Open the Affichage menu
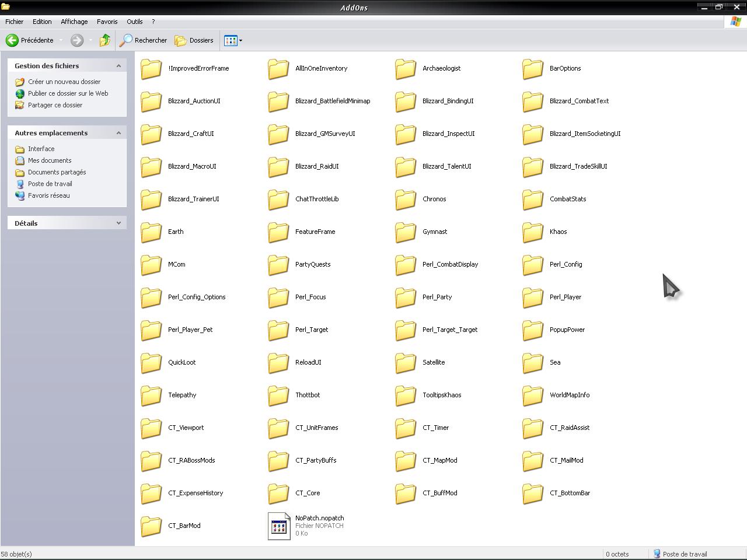This screenshot has height=560, width=747. (74, 22)
